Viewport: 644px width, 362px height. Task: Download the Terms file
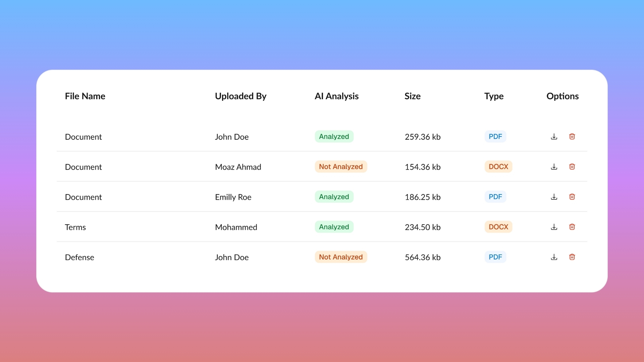point(554,227)
